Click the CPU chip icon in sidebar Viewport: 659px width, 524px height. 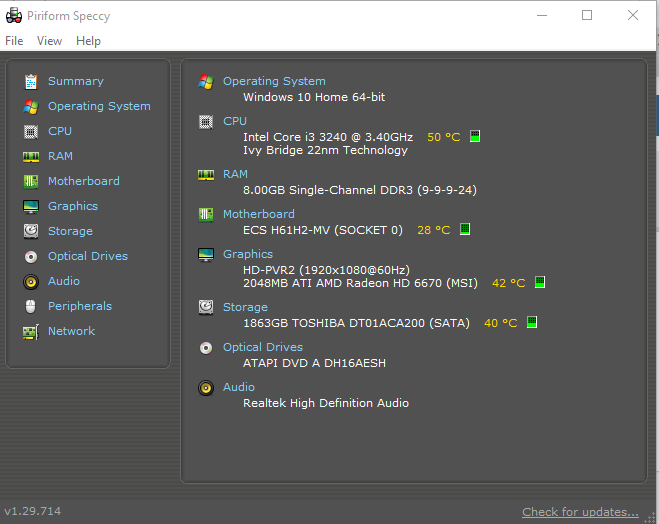coord(31,132)
